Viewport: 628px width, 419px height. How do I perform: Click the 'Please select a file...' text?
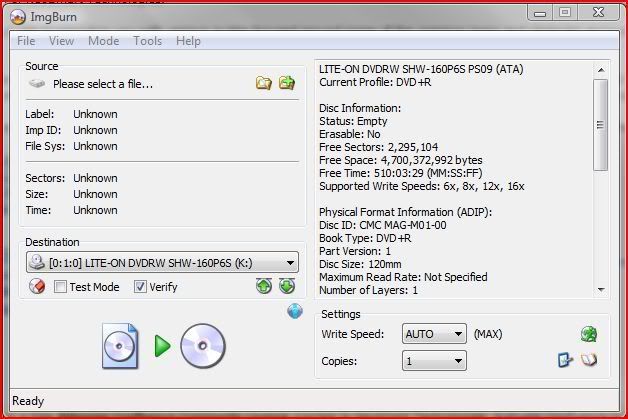tap(103, 84)
